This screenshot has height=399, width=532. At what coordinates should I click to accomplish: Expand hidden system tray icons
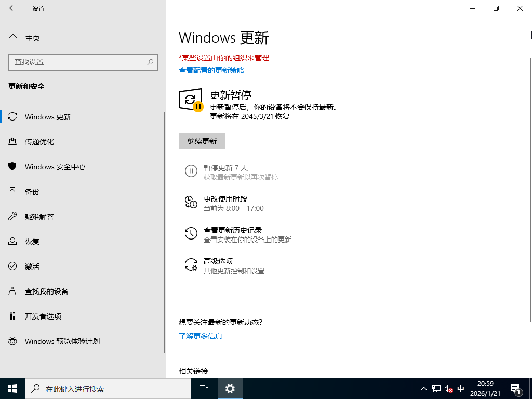pyautogui.click(x=424, y=389)
